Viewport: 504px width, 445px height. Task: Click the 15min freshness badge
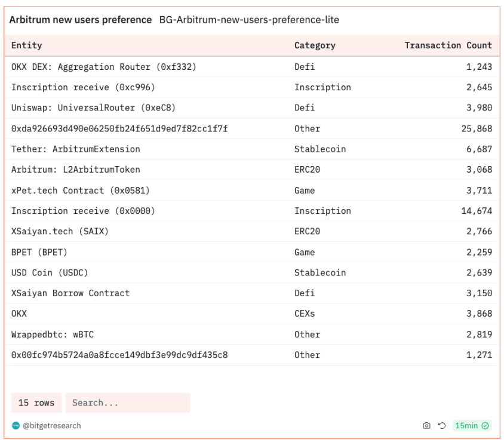[472, 426]
